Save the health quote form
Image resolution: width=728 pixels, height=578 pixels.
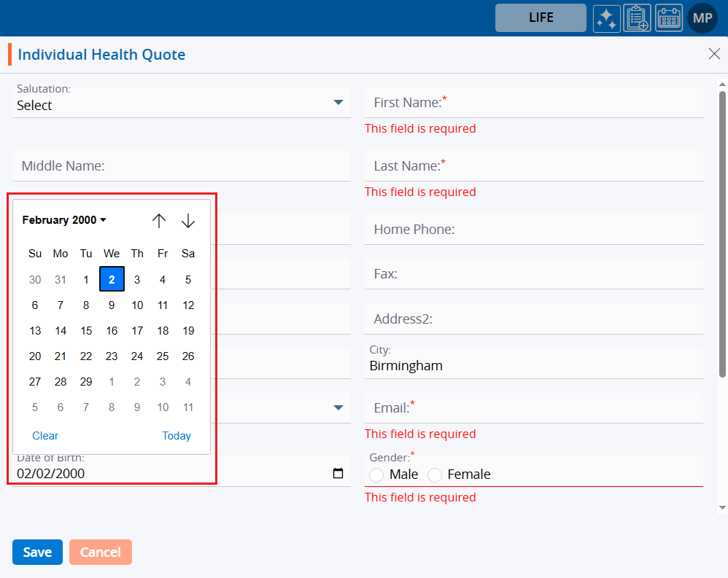[x=37, y=552]
